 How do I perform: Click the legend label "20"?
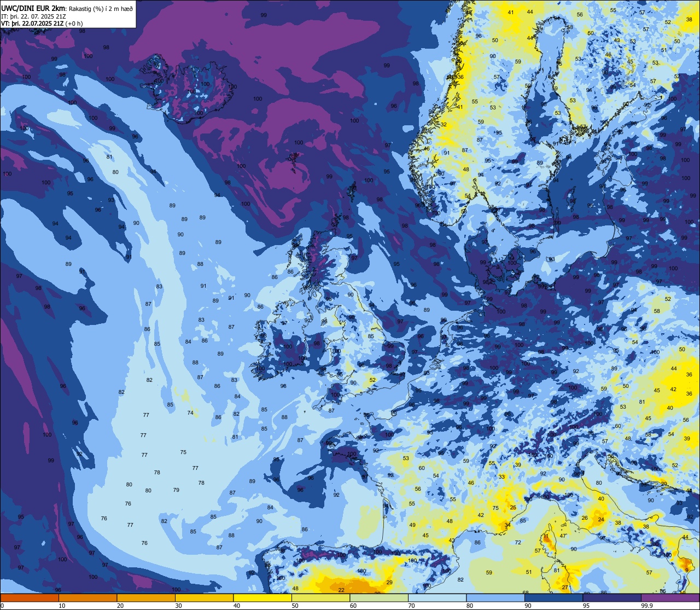120,606
